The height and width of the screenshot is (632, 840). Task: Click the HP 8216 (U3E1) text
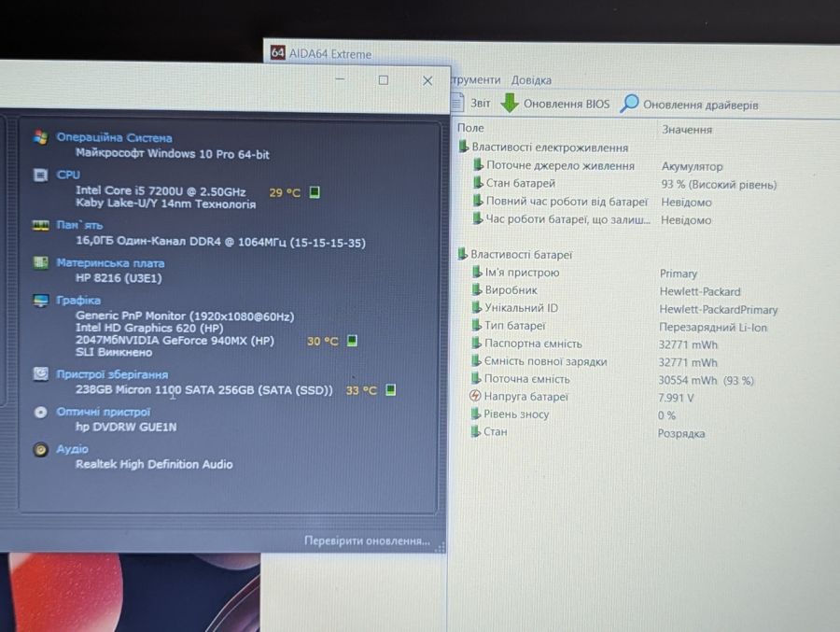click(119, 278)
